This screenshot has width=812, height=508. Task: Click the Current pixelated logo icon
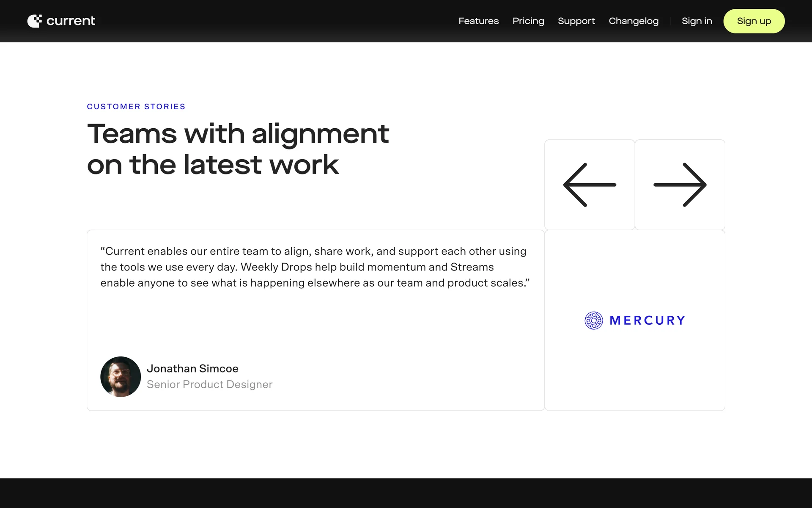click(x=35, y=21)
